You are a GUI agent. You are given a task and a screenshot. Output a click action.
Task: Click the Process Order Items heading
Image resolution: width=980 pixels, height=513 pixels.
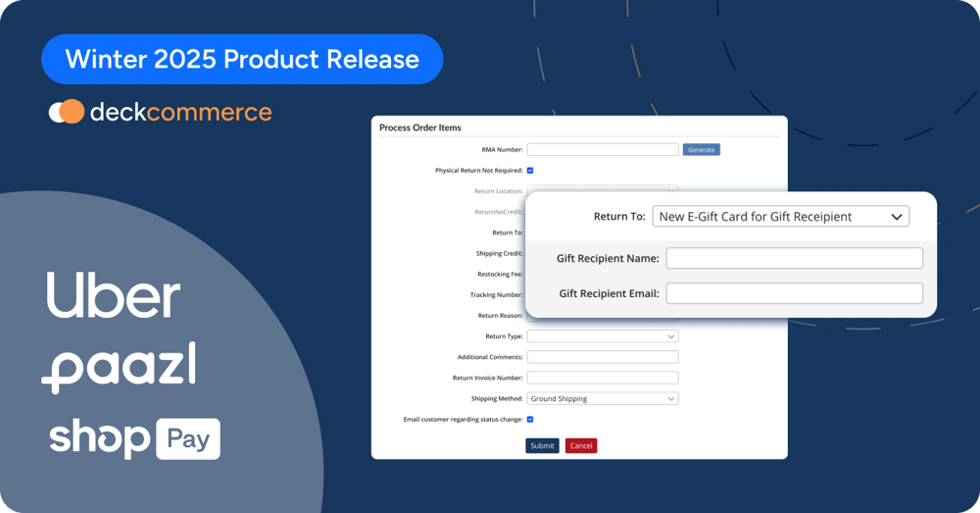(419, 128)
